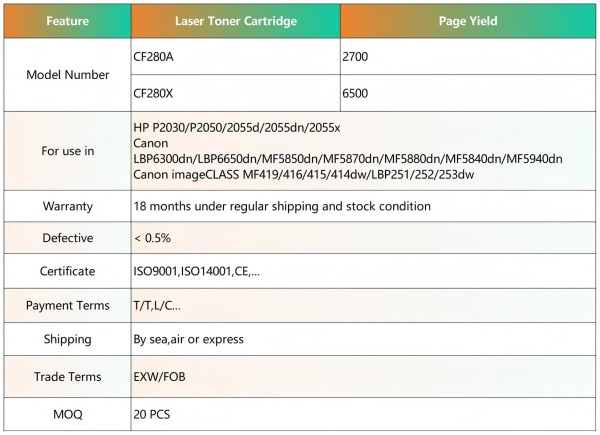Screen dimensions: 600x435
Task: Click the Defective rate value
Action: tap(152, 238)
